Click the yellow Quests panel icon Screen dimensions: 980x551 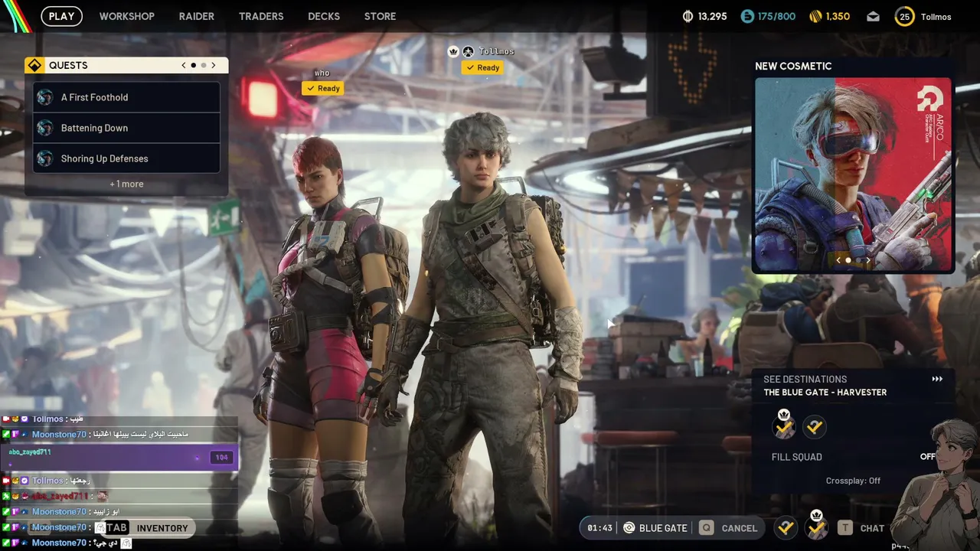pos(34,65)
